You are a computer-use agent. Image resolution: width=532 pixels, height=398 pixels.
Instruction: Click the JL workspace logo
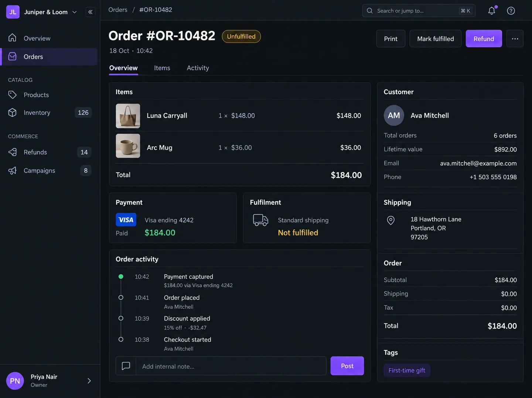pyautogui.click(x=13, y=12)
